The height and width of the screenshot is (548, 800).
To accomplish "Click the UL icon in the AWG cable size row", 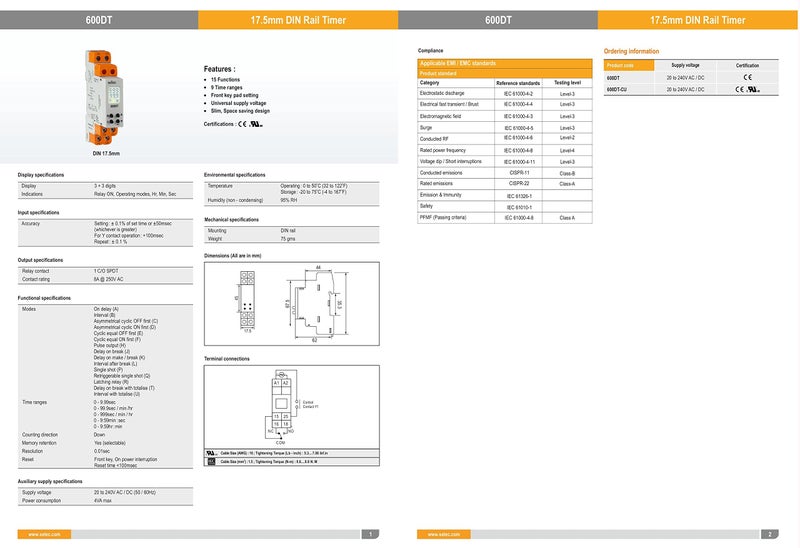I will [211, 453].
